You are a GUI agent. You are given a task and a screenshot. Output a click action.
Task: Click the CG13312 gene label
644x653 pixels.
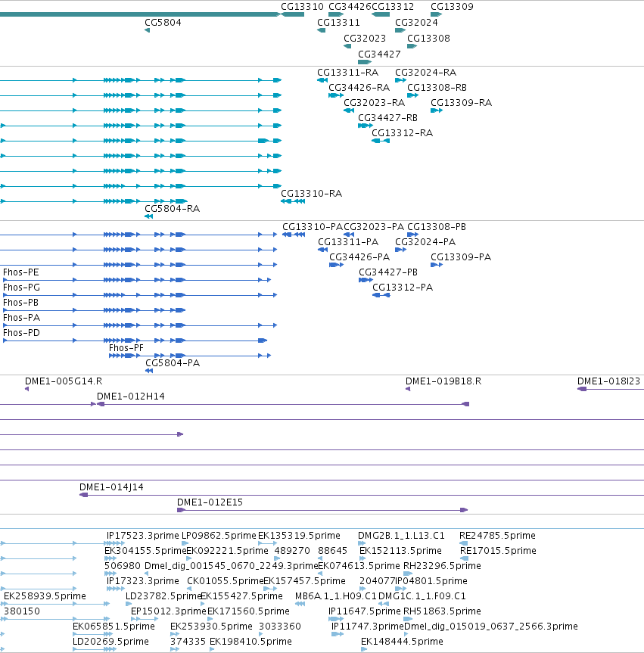[x=393, y=7]
